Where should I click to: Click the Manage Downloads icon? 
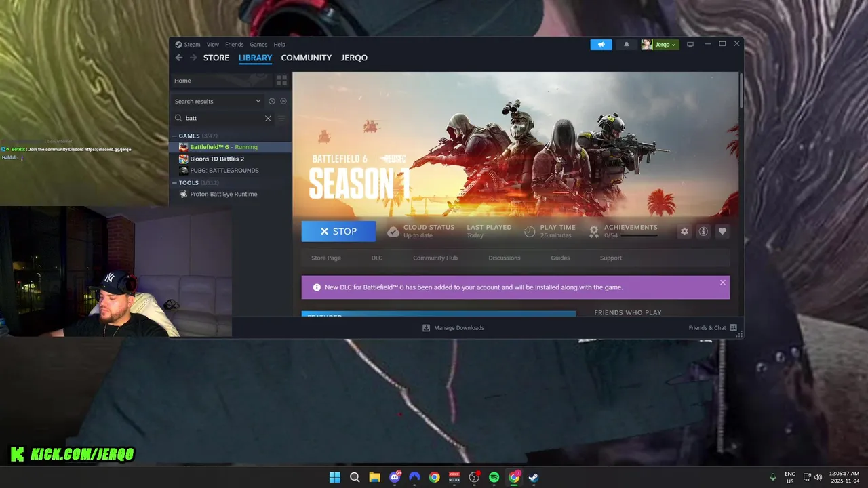(427, 328)
